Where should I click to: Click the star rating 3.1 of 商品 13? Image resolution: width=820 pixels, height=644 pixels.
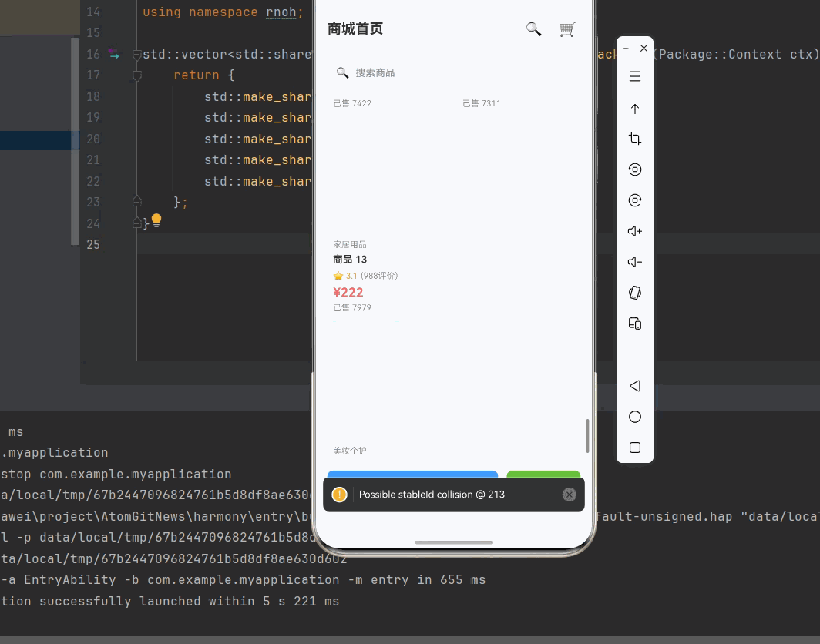click(346, 276)
